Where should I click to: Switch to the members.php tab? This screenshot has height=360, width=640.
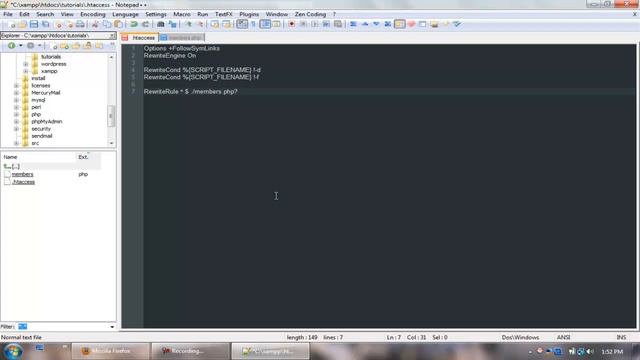[182, 38]
